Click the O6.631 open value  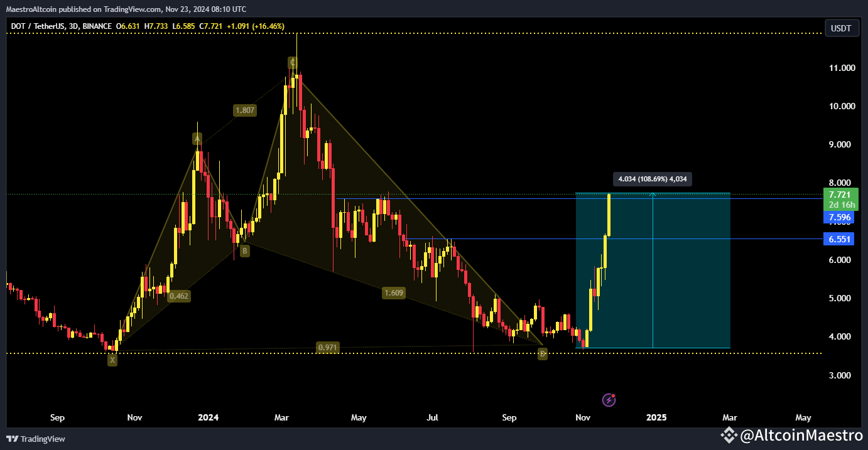tap(128, 26)
